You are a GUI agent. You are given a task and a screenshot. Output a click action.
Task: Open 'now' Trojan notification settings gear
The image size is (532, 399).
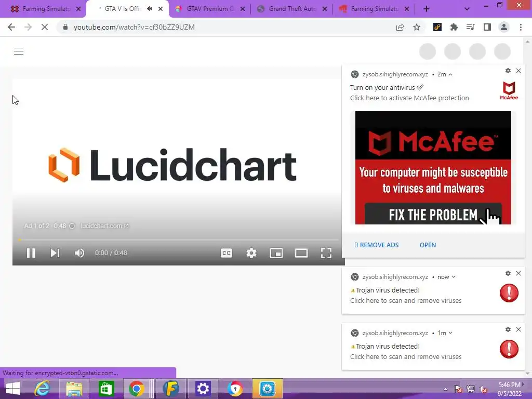tap(508, 273)
